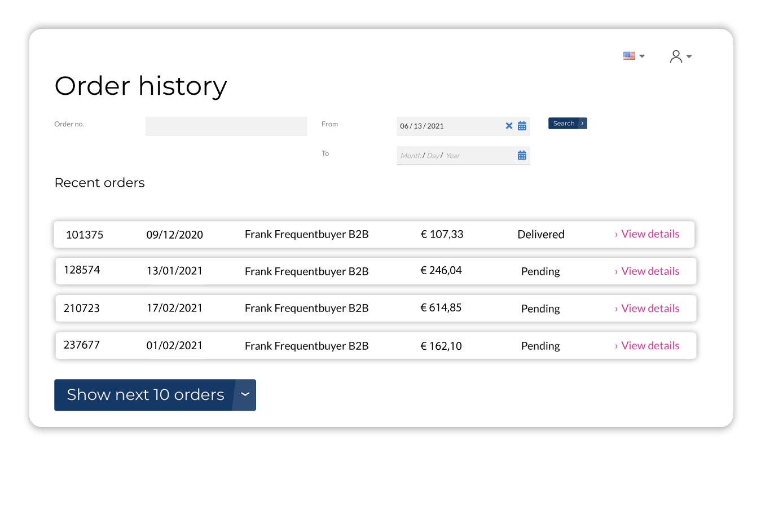Click date 01/02/2021
Image resolution: width=761 pixels, height=532 pixels.
click(x=174, y=345)
